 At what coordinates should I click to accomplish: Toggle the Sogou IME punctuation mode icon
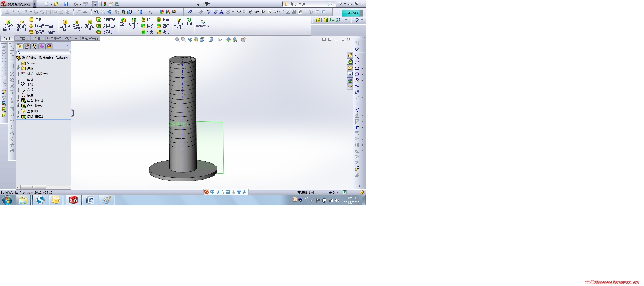223,192
